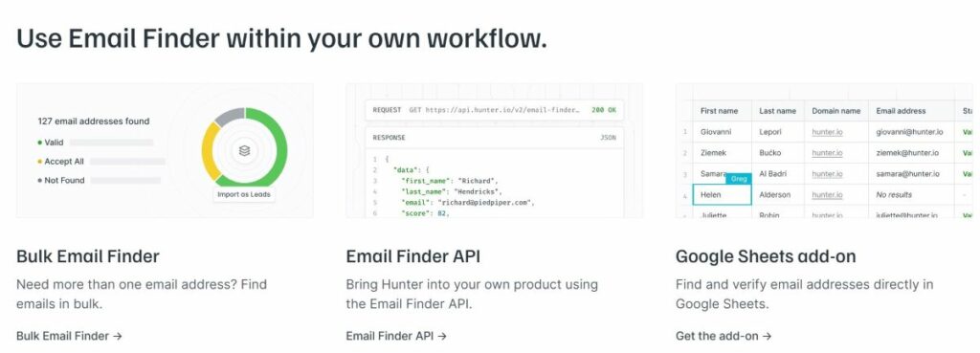Click the Greg collaborator tag on cell
The image size is (980, 353).
pyautogui.click(x=738, y=179)
